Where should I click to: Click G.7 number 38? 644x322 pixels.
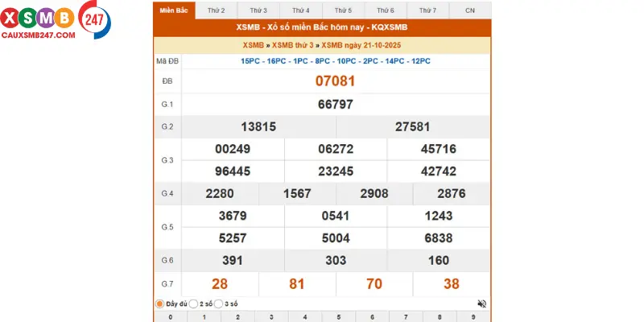(452, 284)
